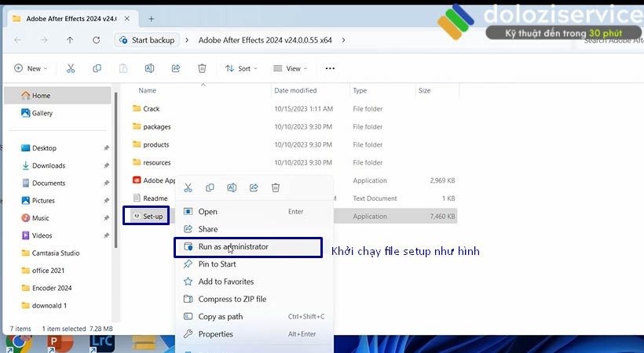Screen dimensions: 644x353
Task: Open the Sort dropdown
Action: point(241,68)
